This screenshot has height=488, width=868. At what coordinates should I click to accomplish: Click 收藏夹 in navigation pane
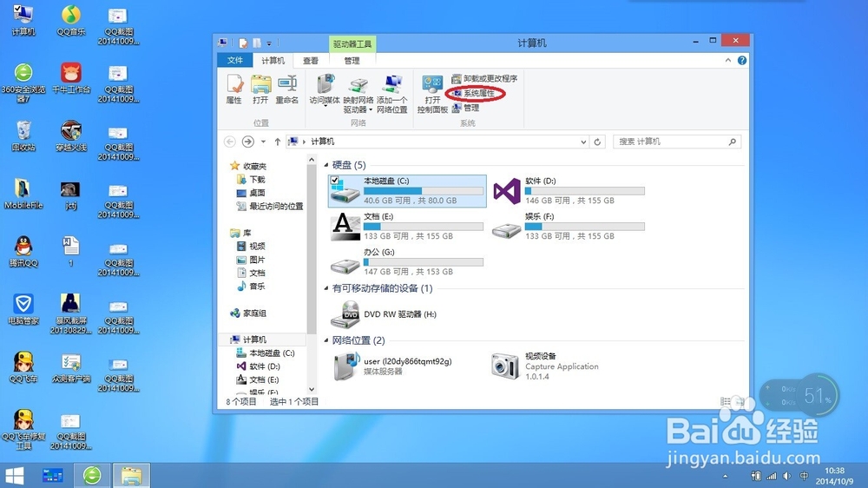tap(248, 166)
